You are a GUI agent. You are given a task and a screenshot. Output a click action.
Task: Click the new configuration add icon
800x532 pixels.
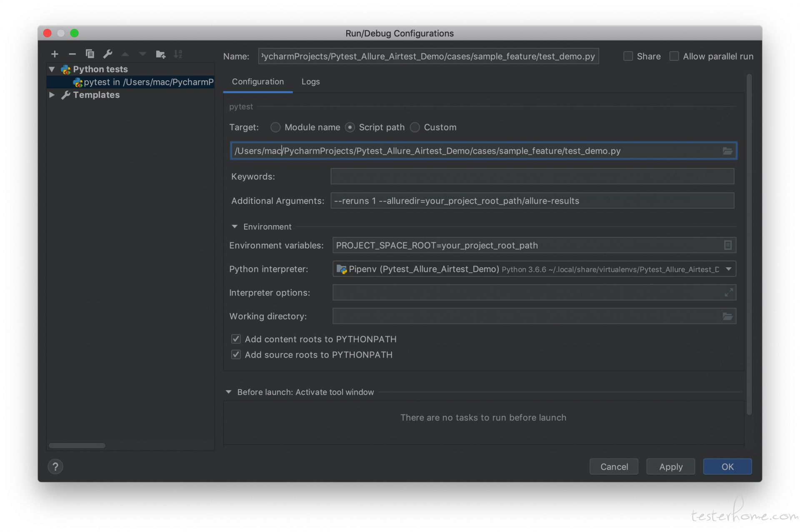(x=55, y=54)
